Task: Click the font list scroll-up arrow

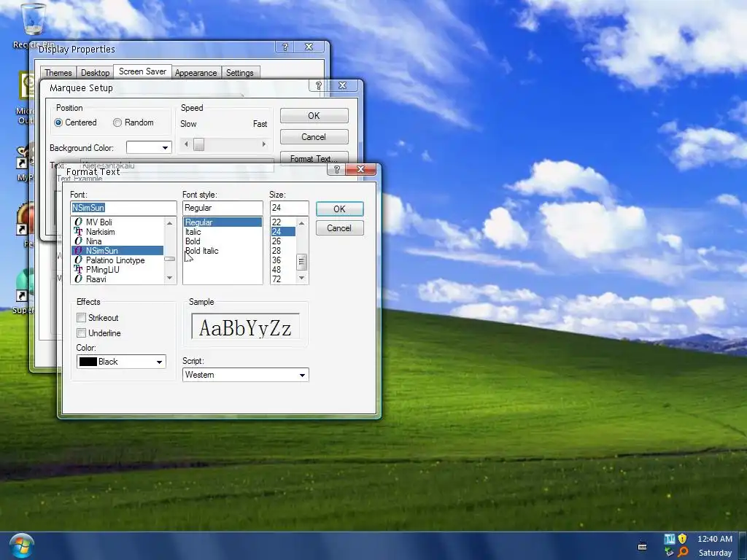Action: (x=169, y=223)
